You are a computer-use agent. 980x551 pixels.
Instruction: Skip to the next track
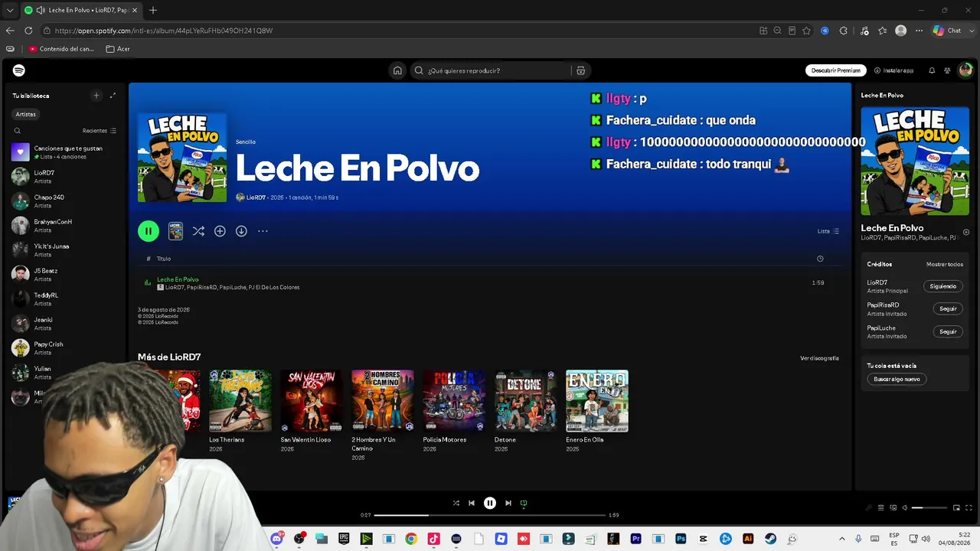(508, 503)
